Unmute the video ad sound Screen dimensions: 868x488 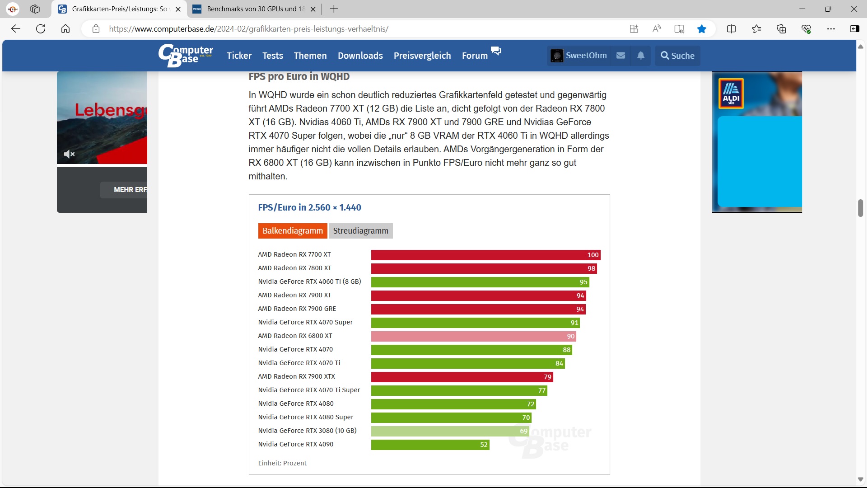69,155
